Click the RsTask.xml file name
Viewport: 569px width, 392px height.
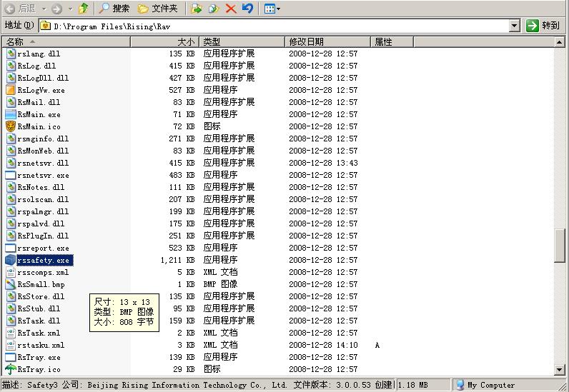(x=39, y=333)
